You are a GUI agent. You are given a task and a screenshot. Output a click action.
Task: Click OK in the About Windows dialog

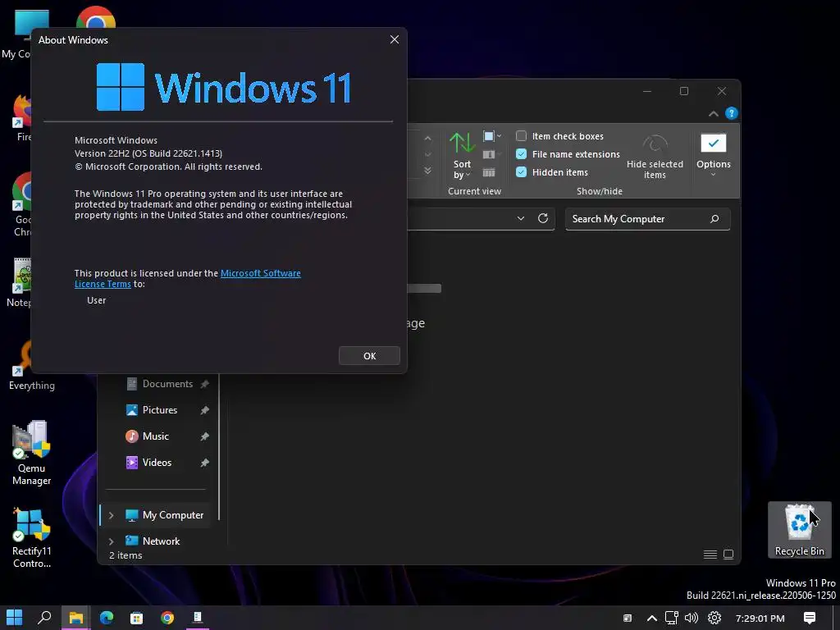click(369, 356)
